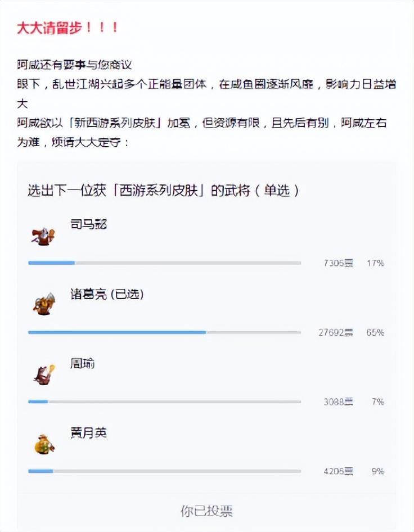Click the 9% percentage for 黄月英
The width and height of the screenshot is (414, 532).
(x=377, y=471)
